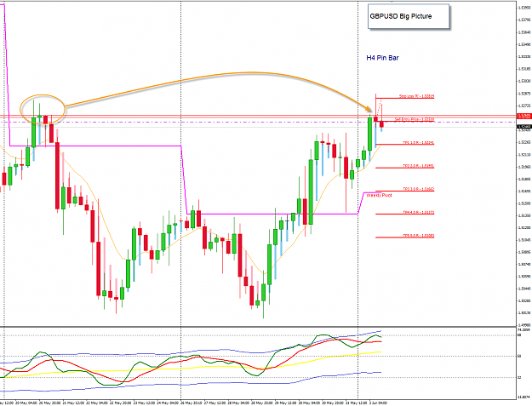The image size is (532, 406).
Task: Click the TP3 3.0 R target label
Action: click(418, 189)
